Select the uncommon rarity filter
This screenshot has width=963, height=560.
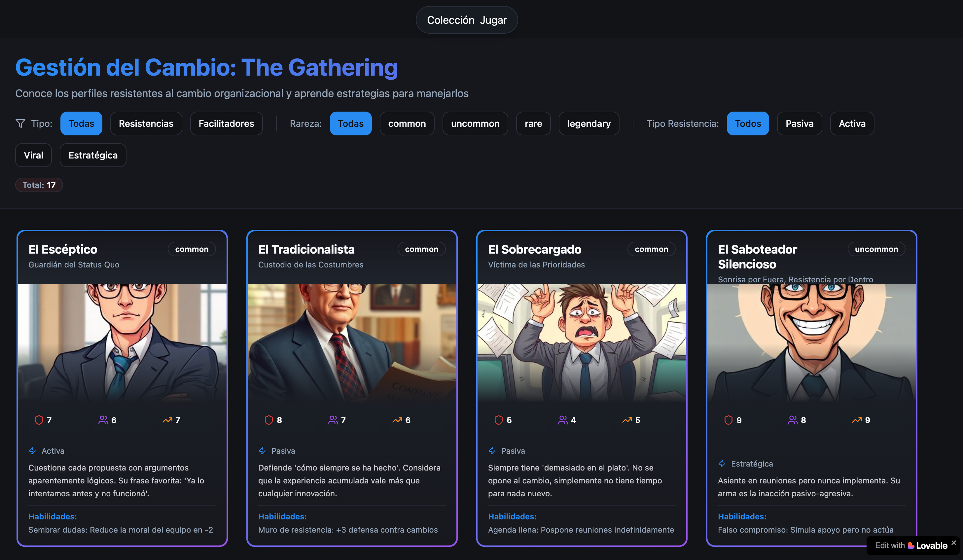pos(475,123)
